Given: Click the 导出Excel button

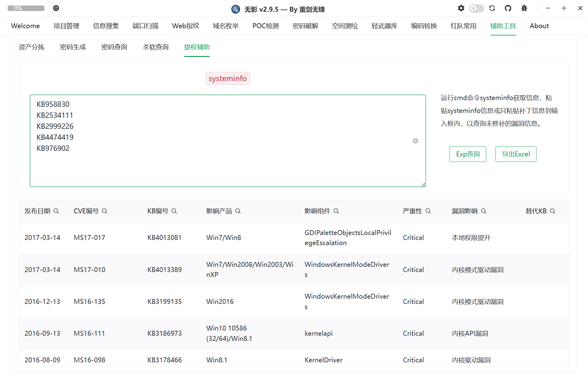Looking at the screenshot, I should (516, 154).
